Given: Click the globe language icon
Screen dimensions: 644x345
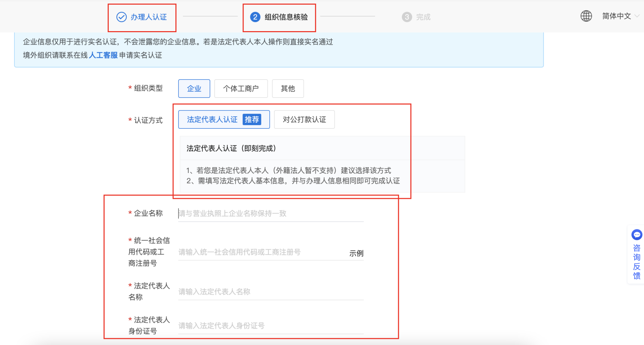Looking at the screenshot, I should 586,16.
